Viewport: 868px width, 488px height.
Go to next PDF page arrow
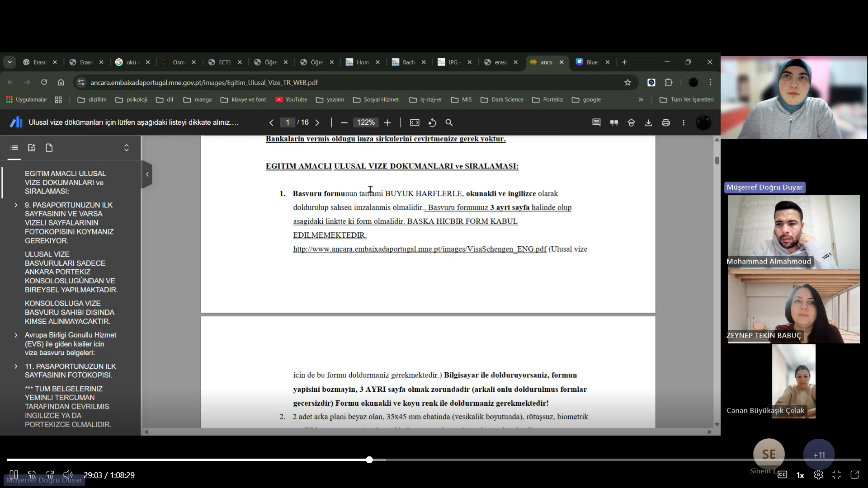click(x=317, y=122)
